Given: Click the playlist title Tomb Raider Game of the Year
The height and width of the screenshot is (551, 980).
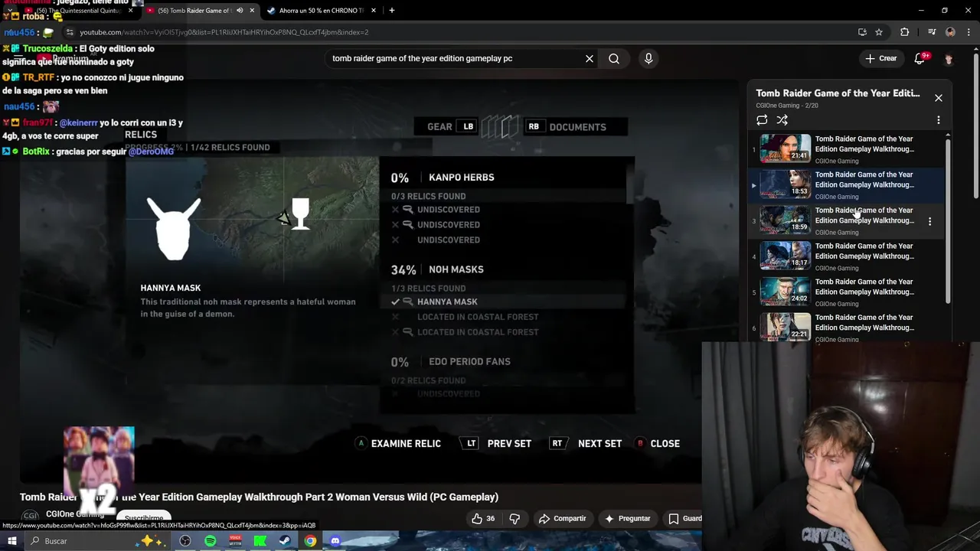Looking at the screenshot, I should pos(838,93).
